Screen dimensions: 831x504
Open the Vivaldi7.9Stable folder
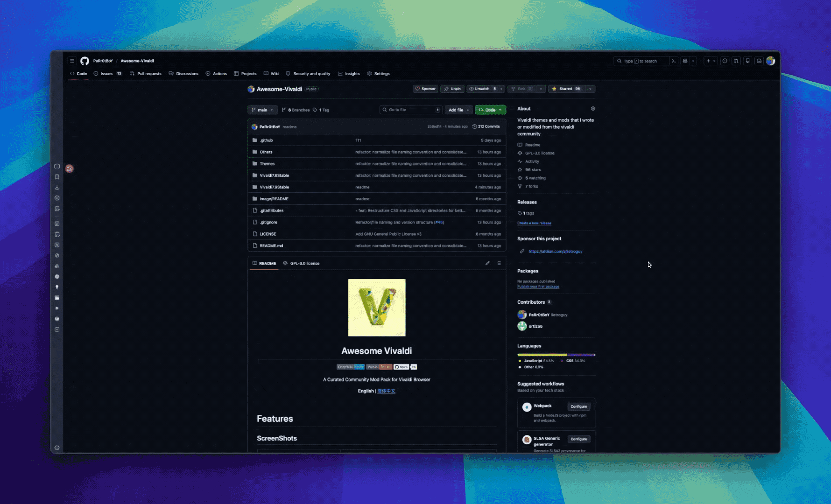pos(274,187)
